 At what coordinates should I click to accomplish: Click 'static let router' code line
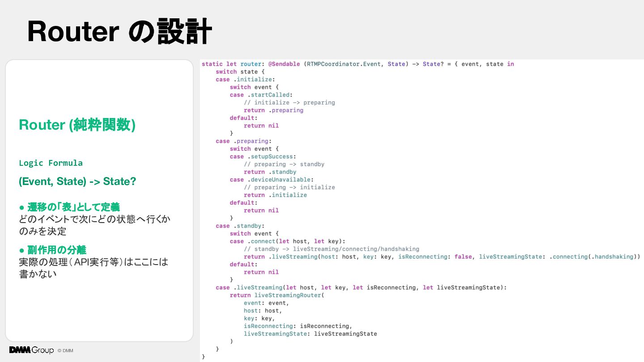coord(358,64)
